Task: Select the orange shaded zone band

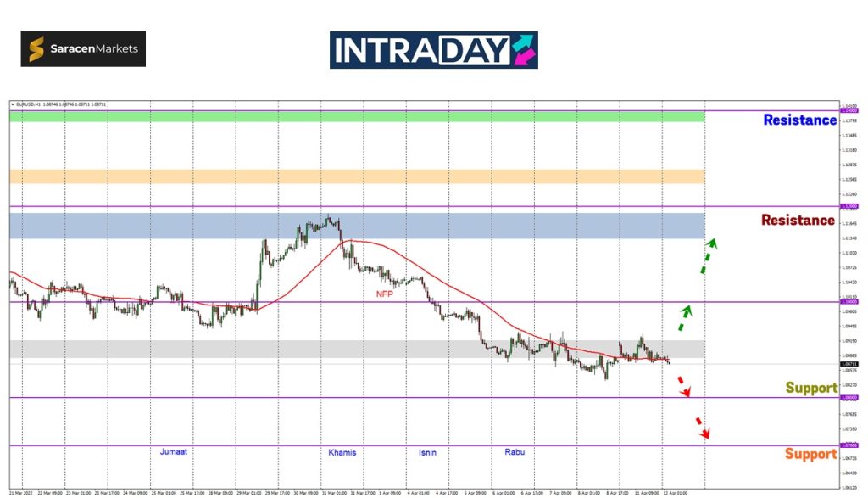Action: click(356, 176)
